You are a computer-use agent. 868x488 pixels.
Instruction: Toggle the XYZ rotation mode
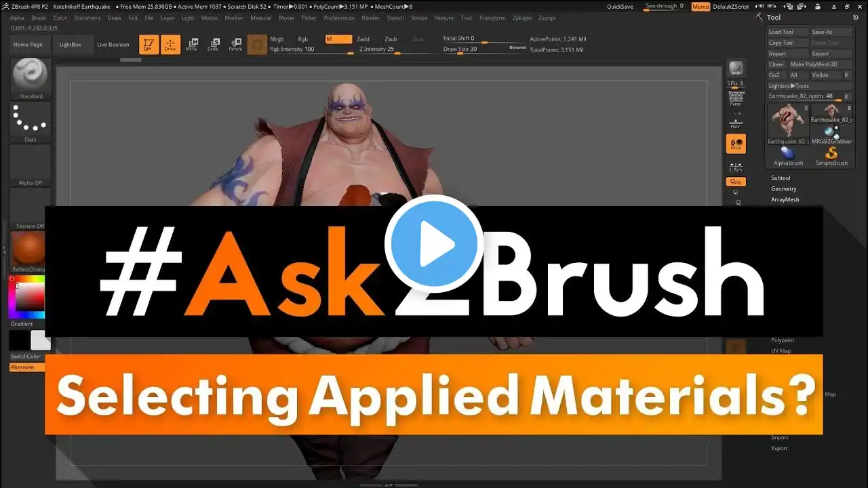click(x=736, y=182)
